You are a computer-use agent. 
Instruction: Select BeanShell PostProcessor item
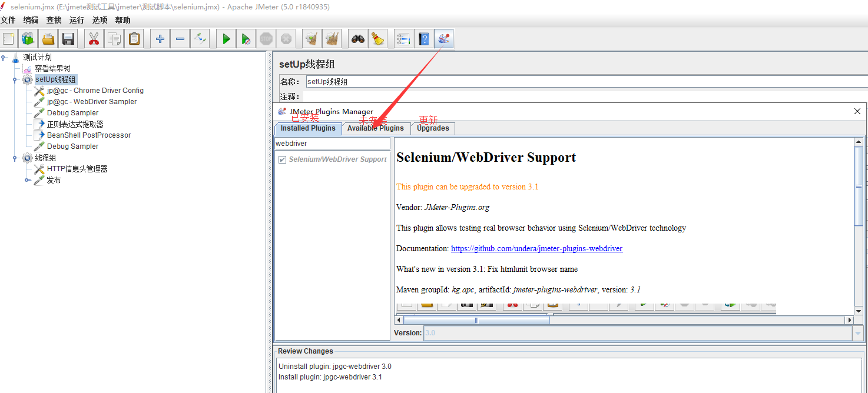click(89, 135)
